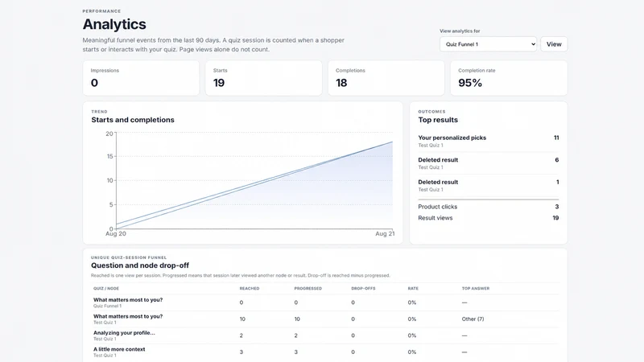Click reached value 3 in A little more context row
644x362 pixels.
tap(241, 352)
